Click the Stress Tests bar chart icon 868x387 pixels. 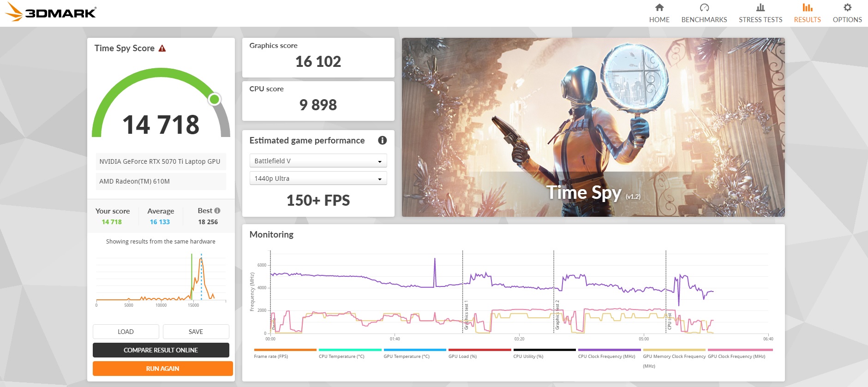point(760,8)
